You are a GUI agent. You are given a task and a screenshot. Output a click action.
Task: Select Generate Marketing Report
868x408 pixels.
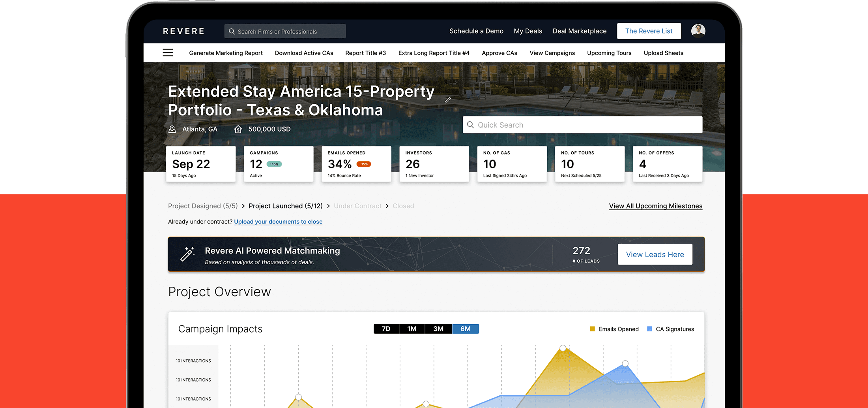[x=226, y=53]
